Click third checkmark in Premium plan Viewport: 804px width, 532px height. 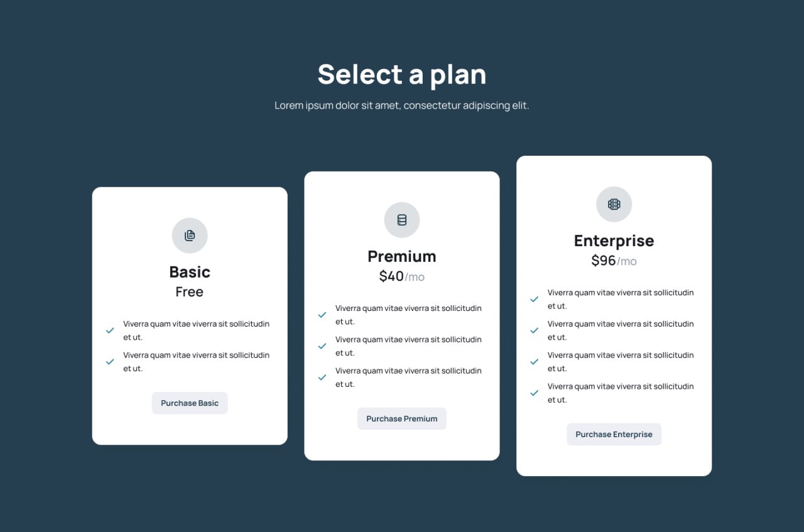[322, 377]
